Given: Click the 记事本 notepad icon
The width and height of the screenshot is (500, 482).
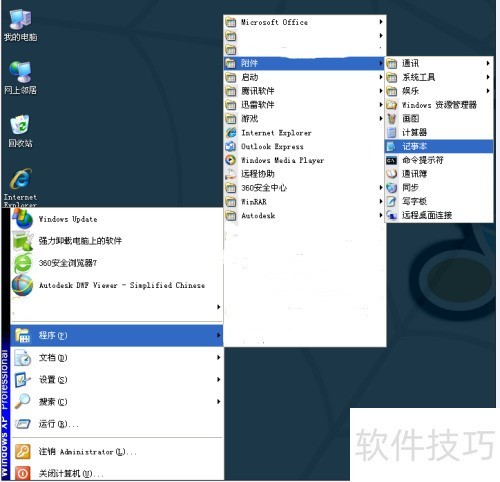Looking at the screenshot, I should tap(392, 146).
